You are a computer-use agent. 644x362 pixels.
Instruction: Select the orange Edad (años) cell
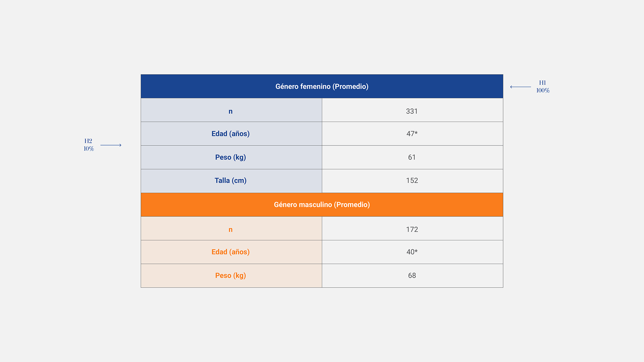(x=231, y=252)
